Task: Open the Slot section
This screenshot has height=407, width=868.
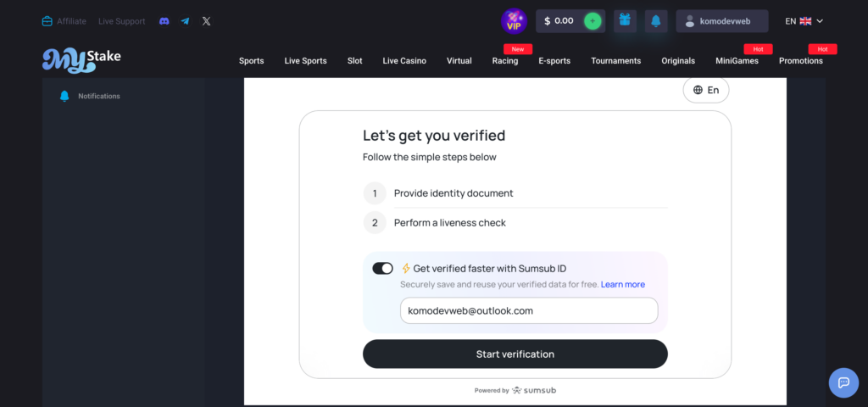Action: [x=355, y=61]
